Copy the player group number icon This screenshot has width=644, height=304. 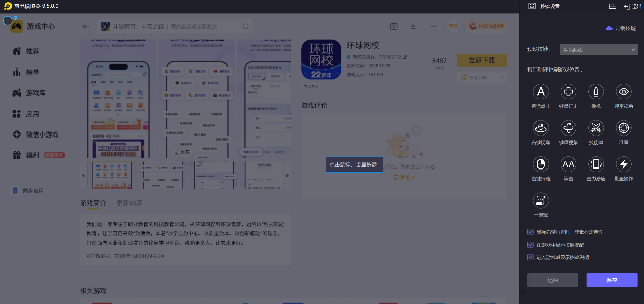[x=405, y=57]
